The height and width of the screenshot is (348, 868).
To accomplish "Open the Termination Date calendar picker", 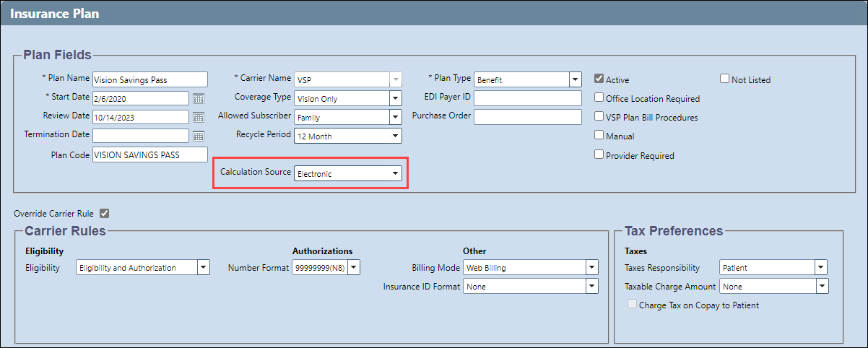I will (x=199, y=136).
